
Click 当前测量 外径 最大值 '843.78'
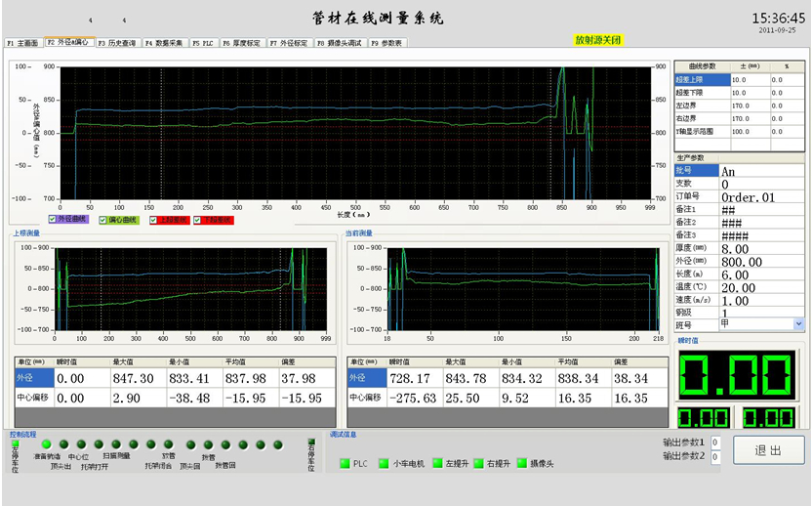coord(471,378)
